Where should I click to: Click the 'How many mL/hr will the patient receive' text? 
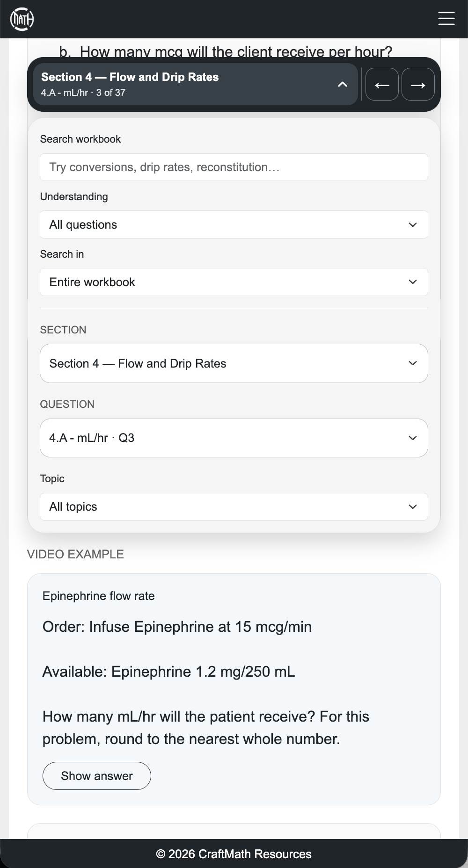click(206, 728)
